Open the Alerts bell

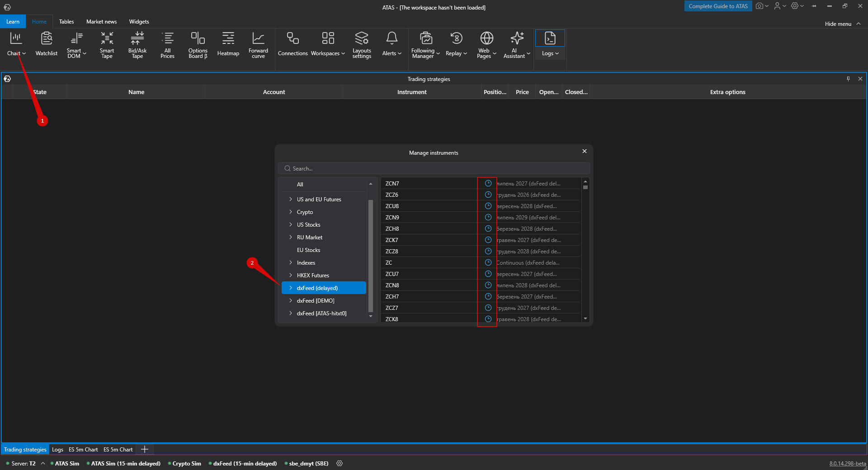click(x=392, y=44)
